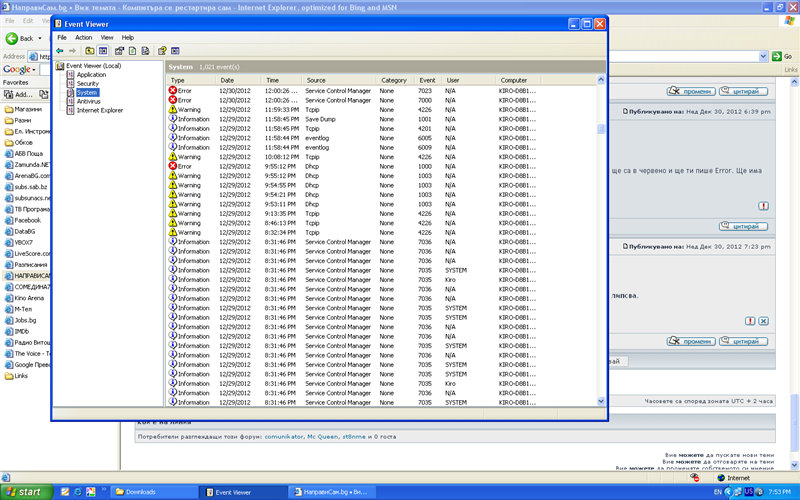This screenshot has width=800, height=500.
Task: Sort events by the Type column header
Action: (191, 80)
